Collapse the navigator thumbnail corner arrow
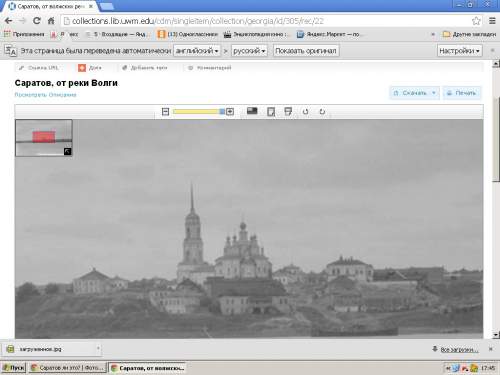This screenshot has width=500, height=375. click(x=67, y=152)
